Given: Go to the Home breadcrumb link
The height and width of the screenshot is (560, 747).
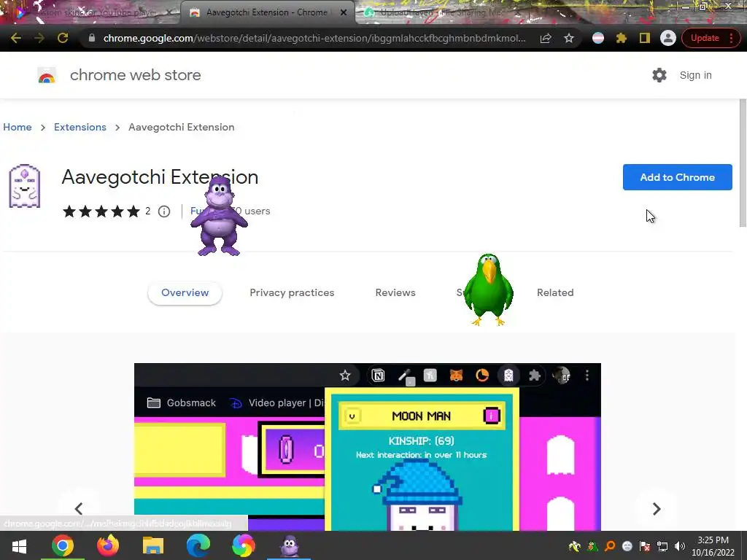Looking at the screenshot, I should (18, 127).
